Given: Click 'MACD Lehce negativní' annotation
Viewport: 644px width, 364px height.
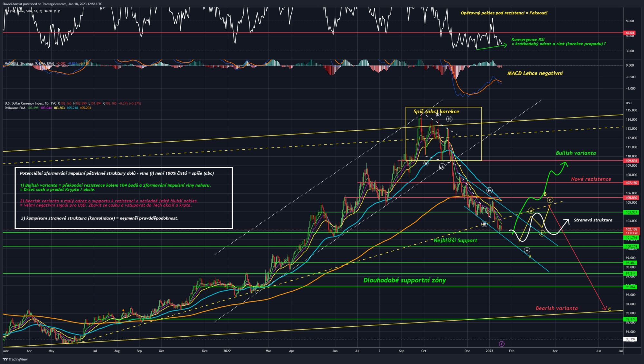Looking at the screenshot, I should click(x=535, y=73).
